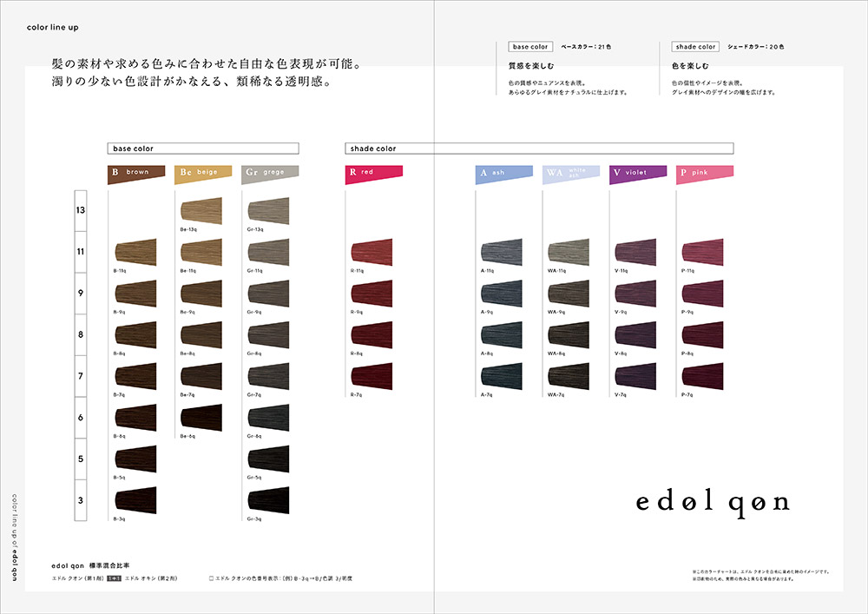This screenshot has width=868, height=614.
Task: Click the WA white ash header
Action: (571, 174)
